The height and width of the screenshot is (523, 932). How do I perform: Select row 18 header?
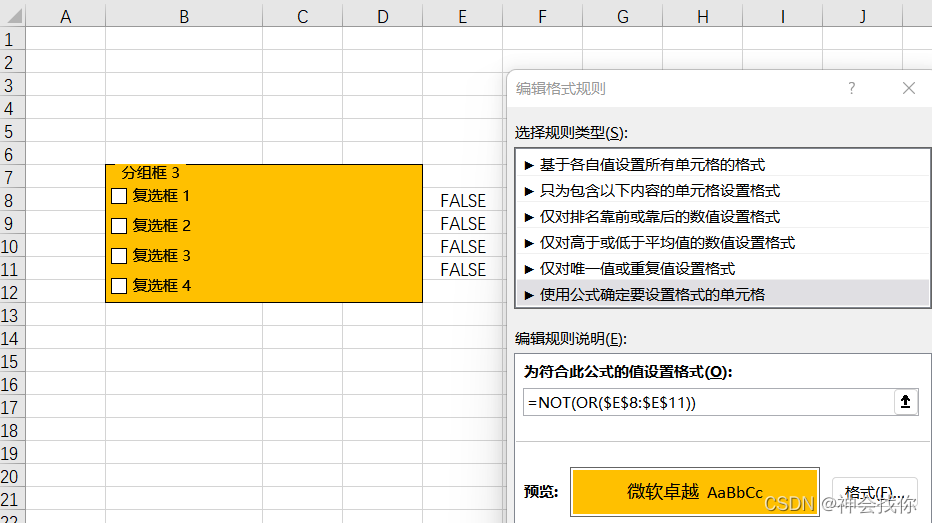tap(12, 430)
